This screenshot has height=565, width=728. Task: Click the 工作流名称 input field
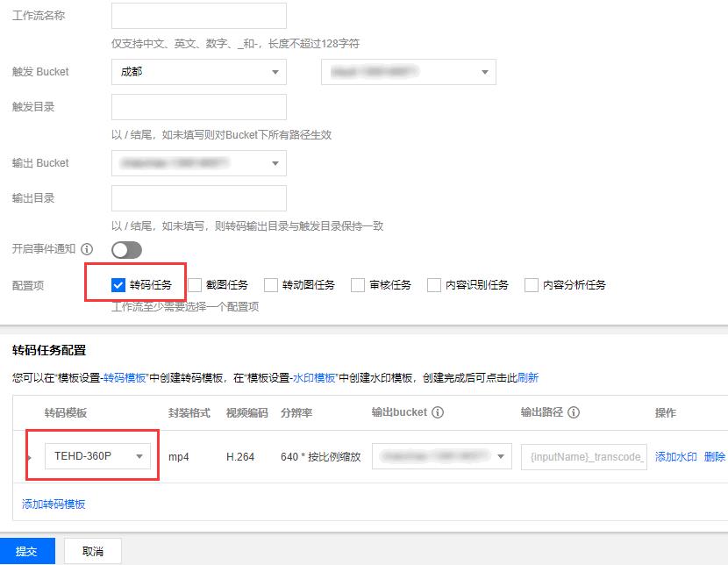[x=199, y=16]
